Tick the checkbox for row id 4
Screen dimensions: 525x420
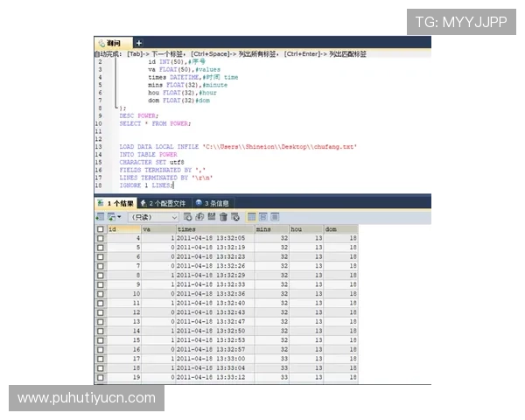coord(100,238)
